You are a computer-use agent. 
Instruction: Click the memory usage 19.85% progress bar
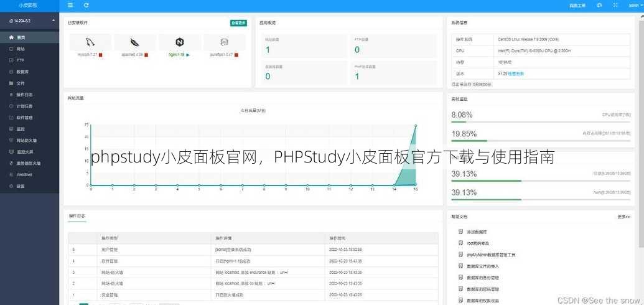(541, 141)
